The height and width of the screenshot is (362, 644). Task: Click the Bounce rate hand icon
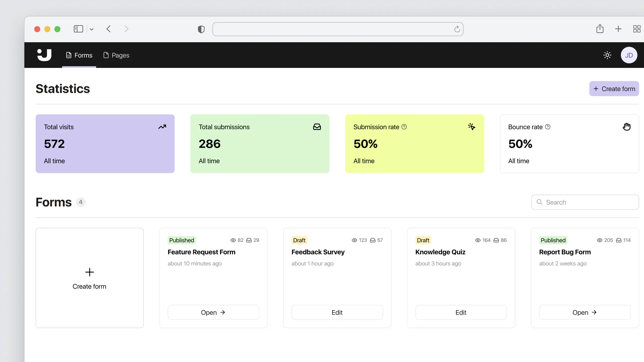626,127
